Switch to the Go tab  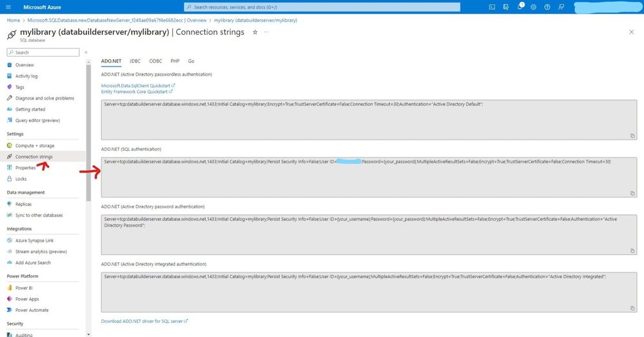tap(191, 61)
